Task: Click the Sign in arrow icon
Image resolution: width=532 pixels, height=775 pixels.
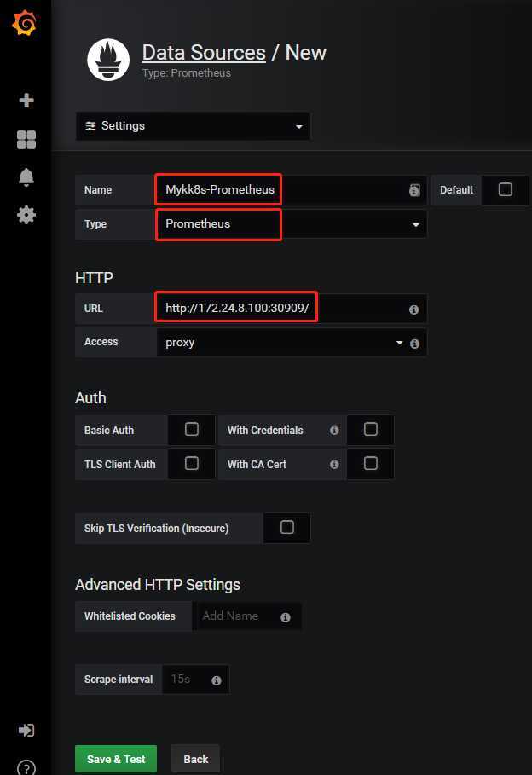Action: [26, 730]
